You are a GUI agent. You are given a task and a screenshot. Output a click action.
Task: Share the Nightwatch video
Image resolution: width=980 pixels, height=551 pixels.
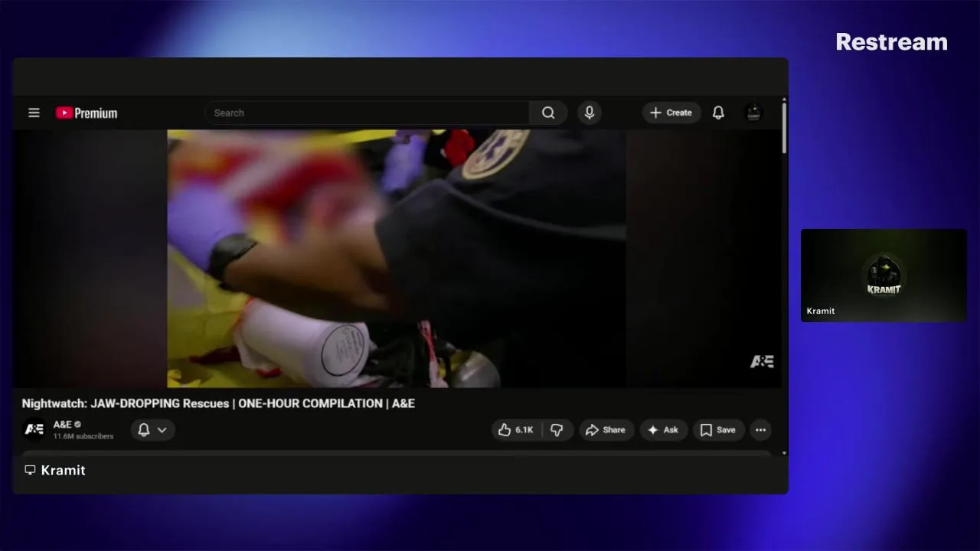click(x=606, y=430)
